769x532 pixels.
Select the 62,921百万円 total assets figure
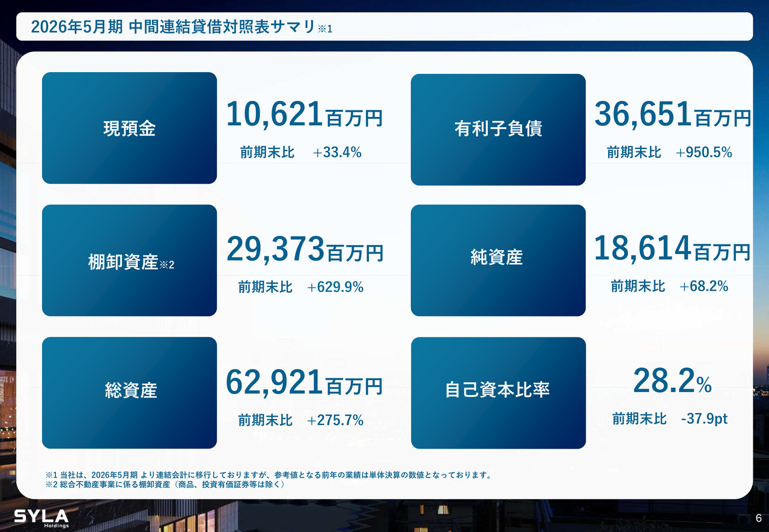point(304,383)
